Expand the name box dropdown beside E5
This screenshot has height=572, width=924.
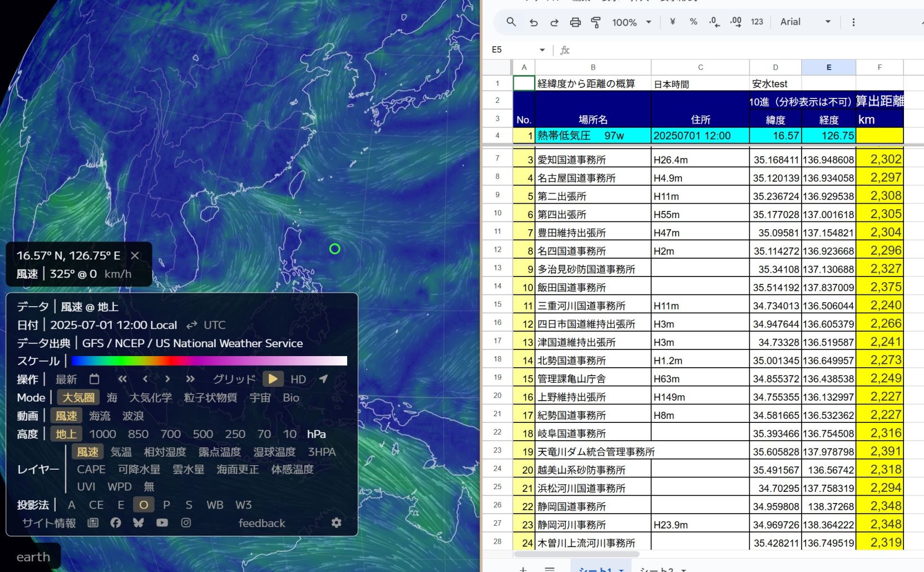click(x=542, y=50)
